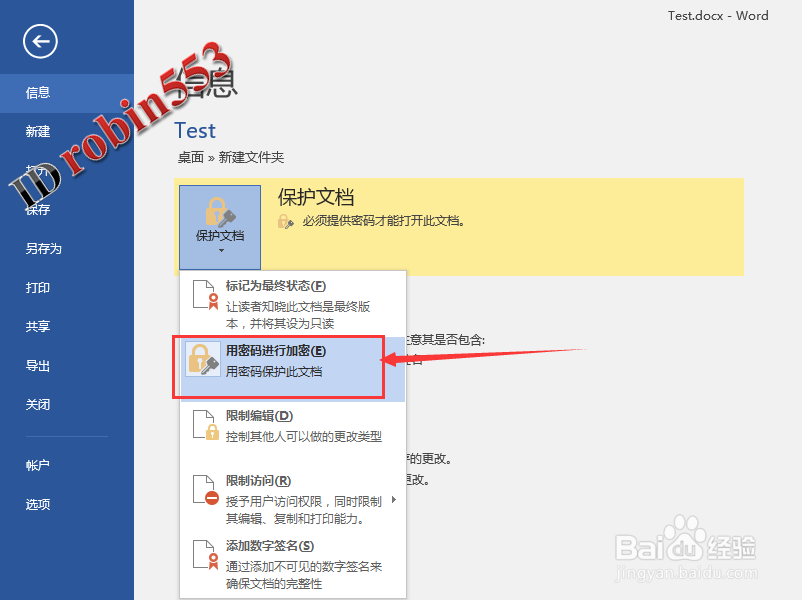Open the 选项 (Options) dialog
The image size is (802, 600).
click(36, 504)
